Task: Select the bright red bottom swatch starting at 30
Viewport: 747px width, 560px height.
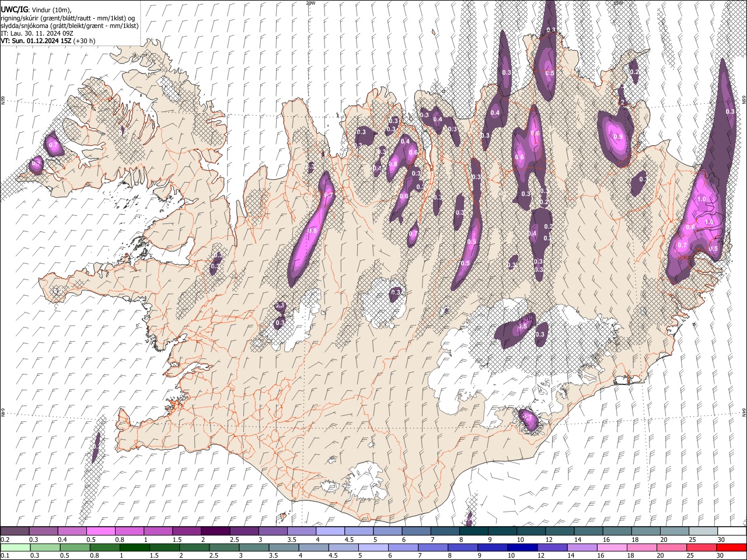Action: pos(731,547)
